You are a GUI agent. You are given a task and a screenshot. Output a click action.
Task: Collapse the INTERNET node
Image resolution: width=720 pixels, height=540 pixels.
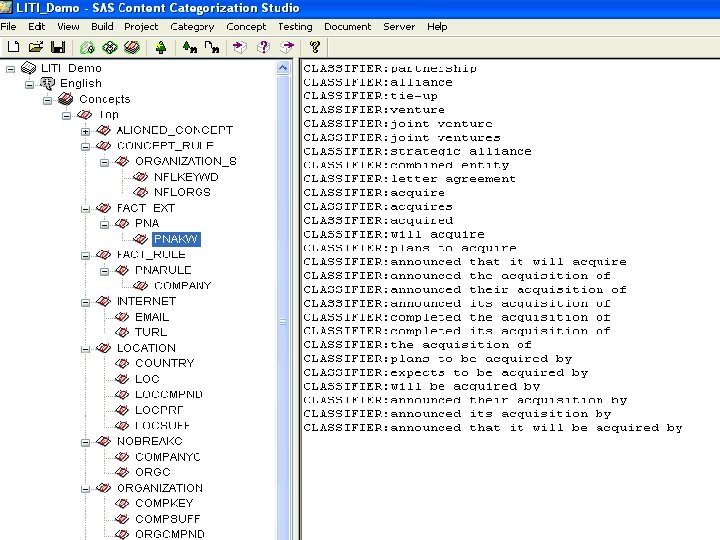85,303
